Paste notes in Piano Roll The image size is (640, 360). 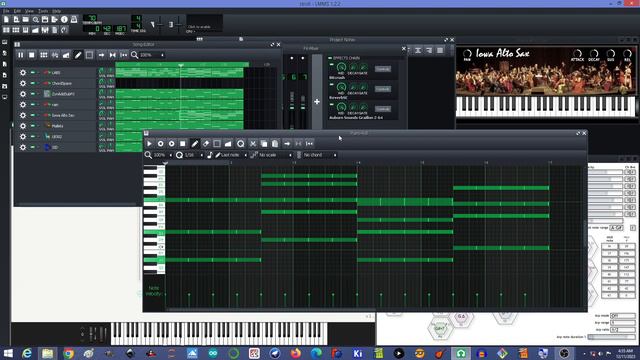(x=275, y=144)
